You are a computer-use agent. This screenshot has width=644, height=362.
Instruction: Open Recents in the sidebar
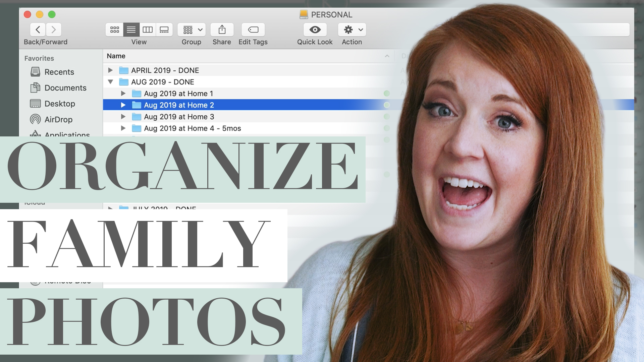click(52, 72)
